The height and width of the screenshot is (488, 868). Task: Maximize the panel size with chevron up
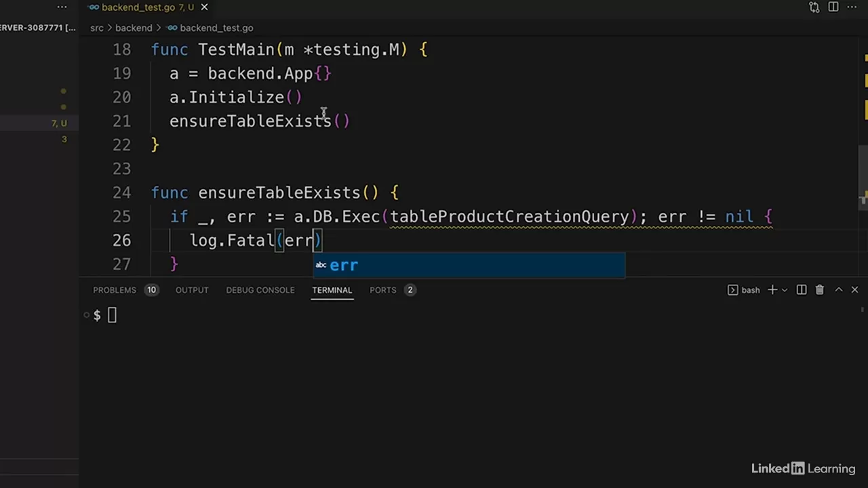(x=838, y=290)
